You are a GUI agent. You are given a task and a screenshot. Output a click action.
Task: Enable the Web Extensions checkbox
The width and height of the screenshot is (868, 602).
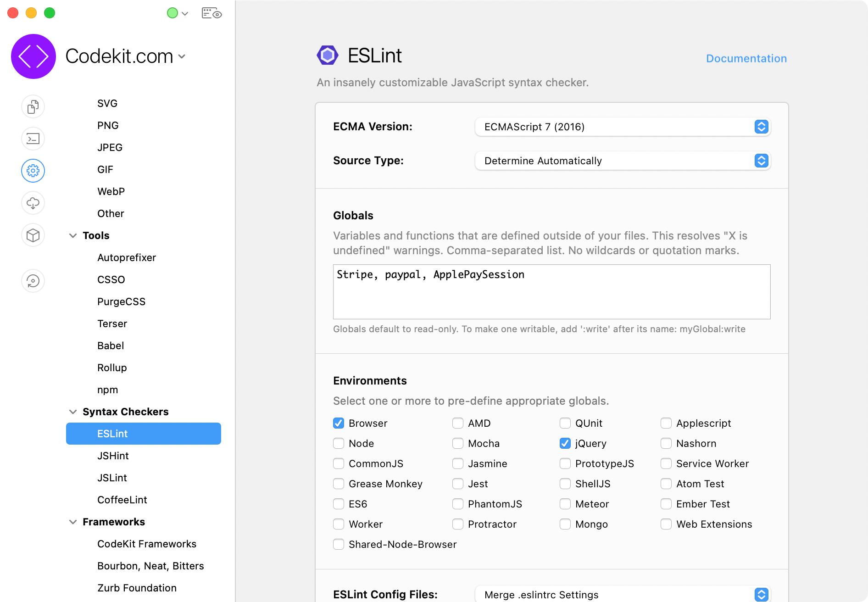pos(666,524)
